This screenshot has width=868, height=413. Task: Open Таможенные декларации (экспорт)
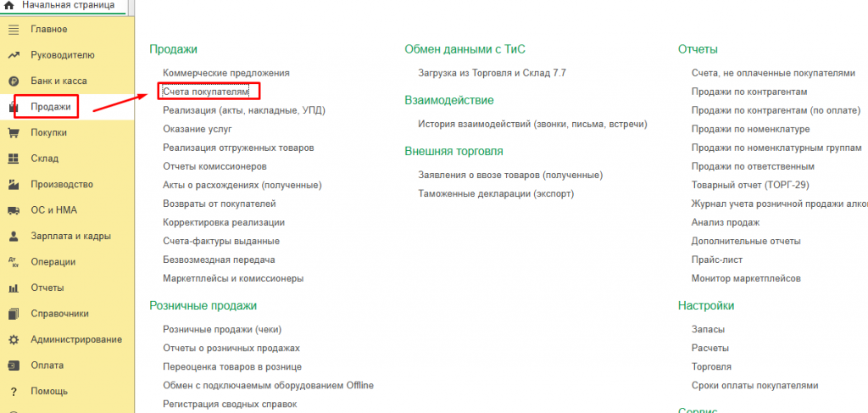[x=497, y=193]
